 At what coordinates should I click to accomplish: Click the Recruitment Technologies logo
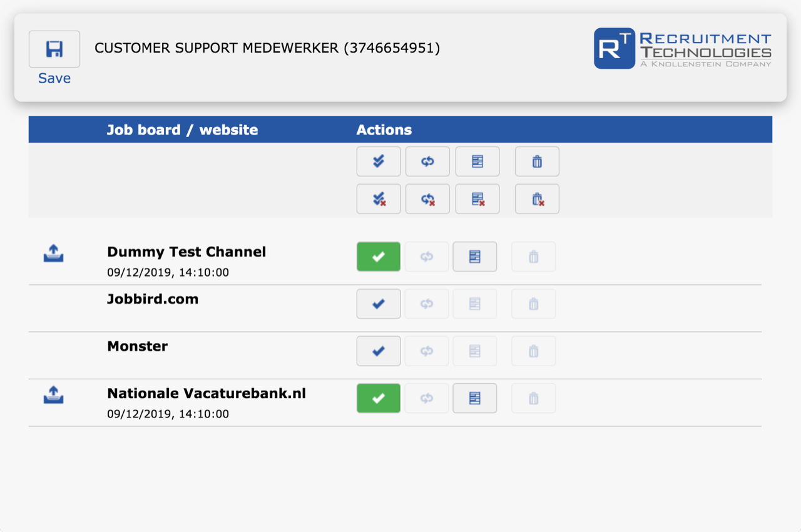[x=682, y=48]
